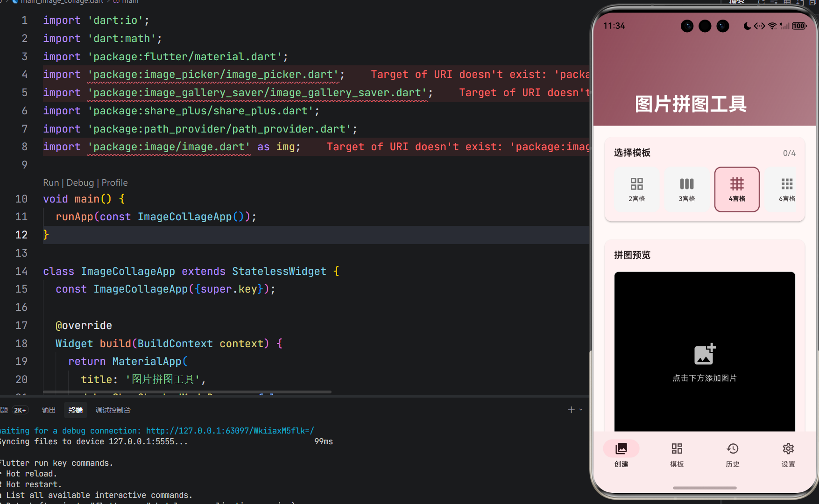Click the 选择模板 section heading
This screenshot has height=504, width=819.
click(x=632, y=153)
